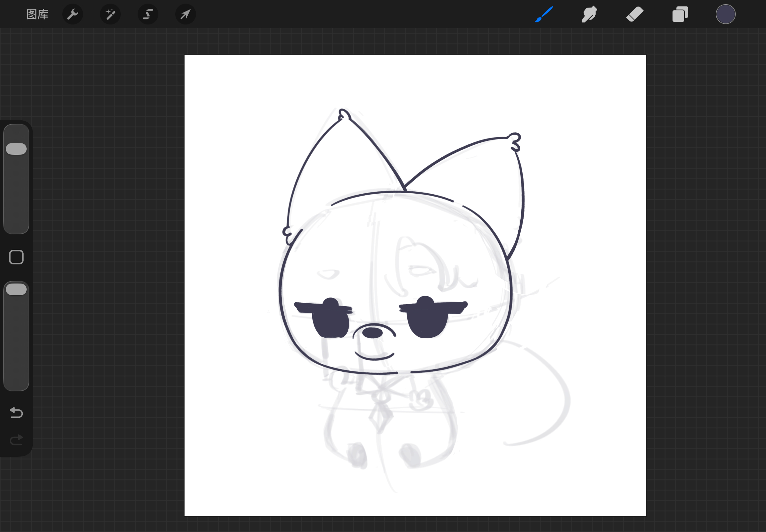Open the Gallery (图库) view
Image resolution: width=766 pixels, height=532 pixels.
coord(37,14)
